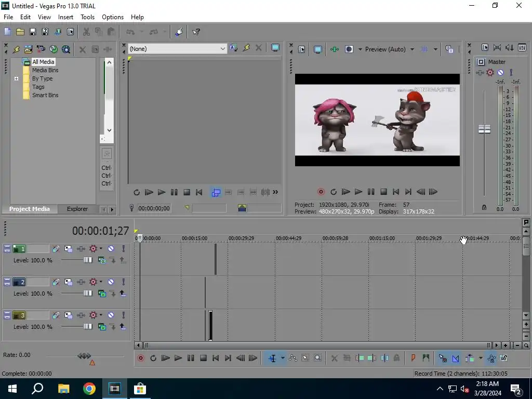
Task: Click the Lock Event padlock icon
Action: point(396,358)
